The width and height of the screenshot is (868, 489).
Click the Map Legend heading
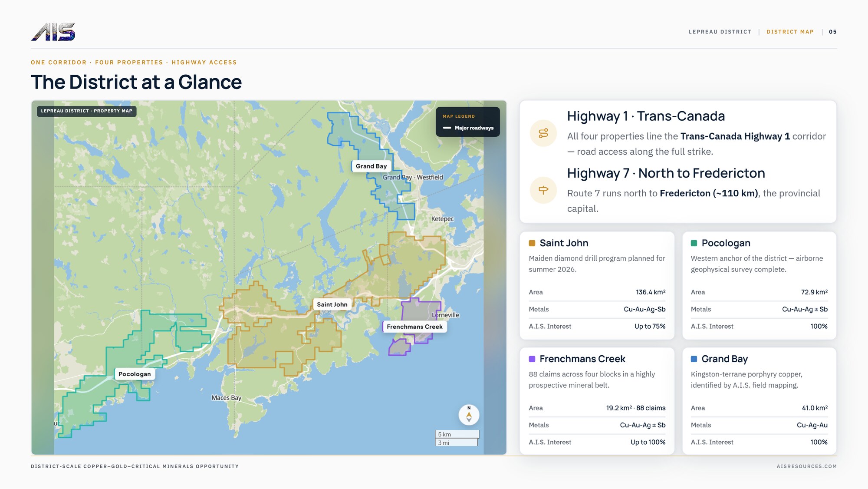click(459, 116)
